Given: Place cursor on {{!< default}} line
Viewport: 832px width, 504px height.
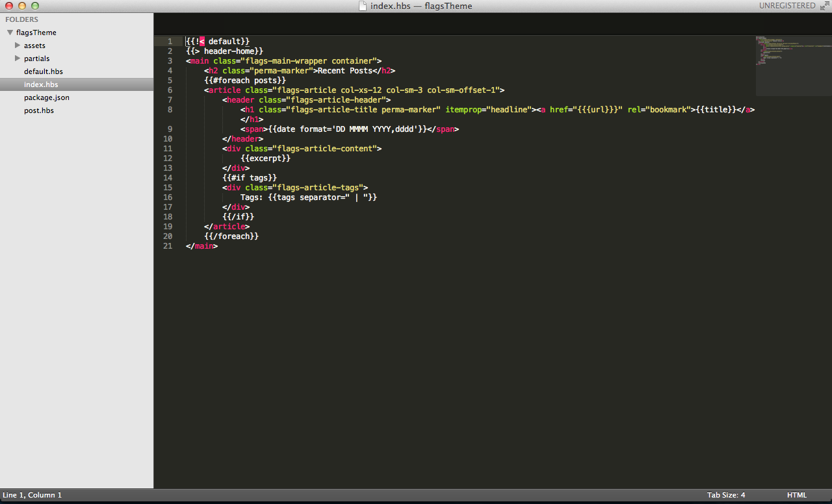Looking at the screenshot, I should (x=218, y=42).
